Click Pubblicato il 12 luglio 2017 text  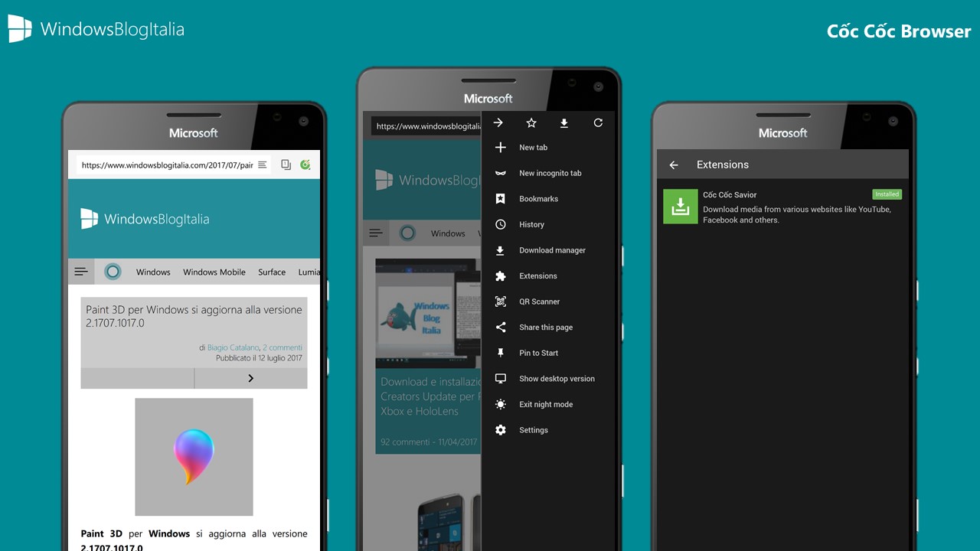tap(259, 357)
